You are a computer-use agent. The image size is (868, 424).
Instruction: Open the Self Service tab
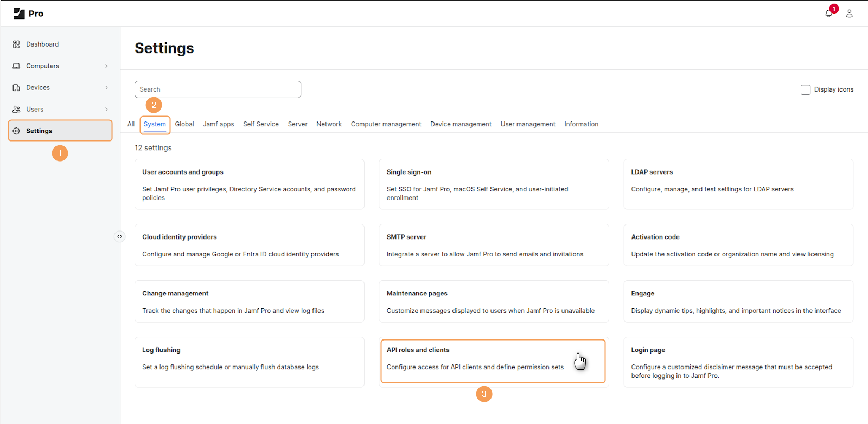pos(261,124)
